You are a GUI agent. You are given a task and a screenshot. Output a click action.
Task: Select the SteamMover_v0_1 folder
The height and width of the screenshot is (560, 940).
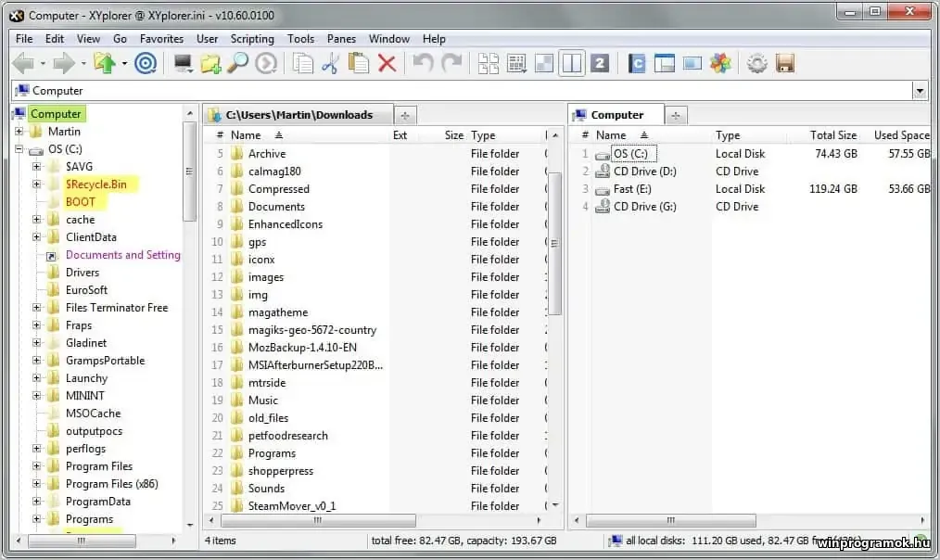tap(292, 506)
